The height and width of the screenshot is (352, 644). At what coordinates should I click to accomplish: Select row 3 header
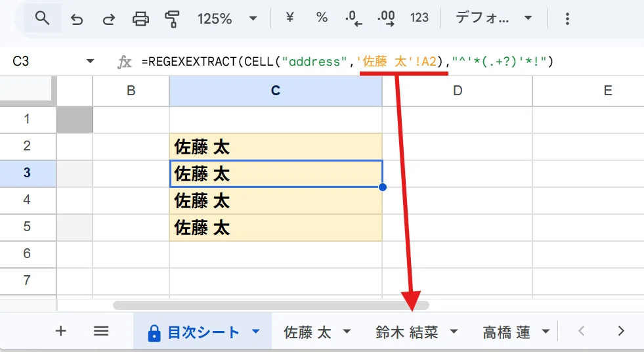(27, 173)
